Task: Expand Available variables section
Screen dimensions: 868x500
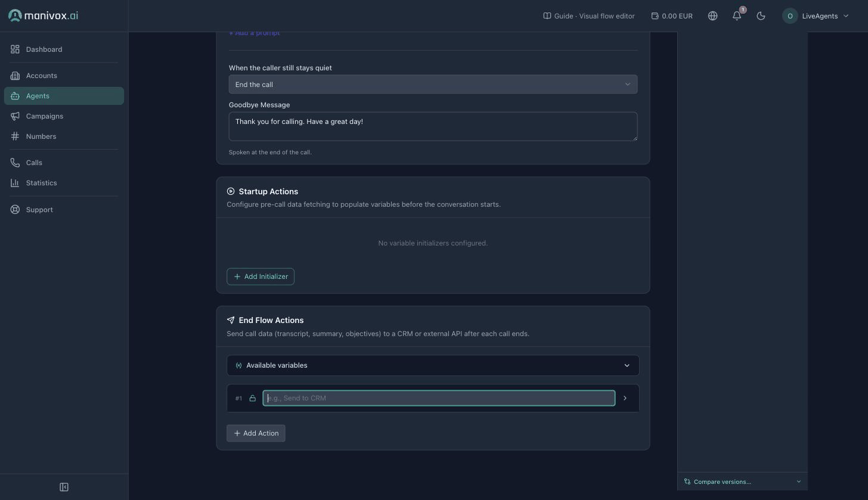Action: 433,365
